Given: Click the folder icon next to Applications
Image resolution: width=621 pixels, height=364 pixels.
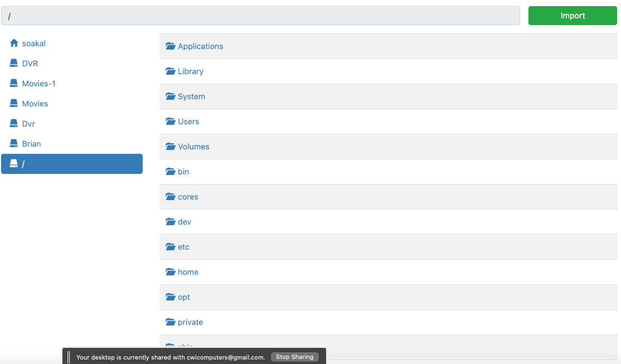Looking at the screenshot, I should [171, 46].
